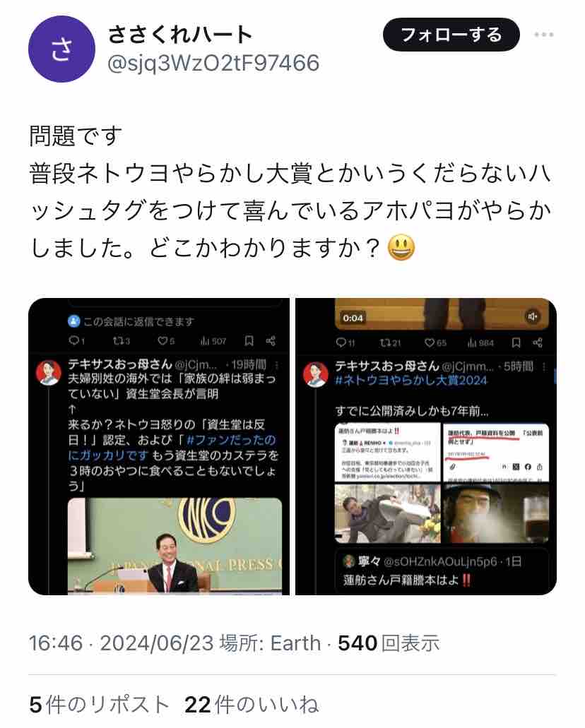Open the @sjq3WzO2tF97466 handle link

point(213,64)
